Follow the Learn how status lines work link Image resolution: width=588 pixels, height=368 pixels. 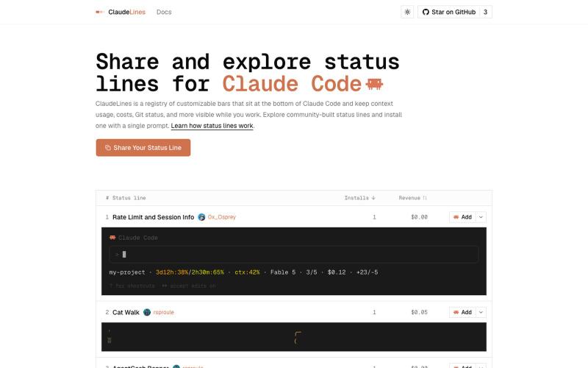click(x=212, y=126)
